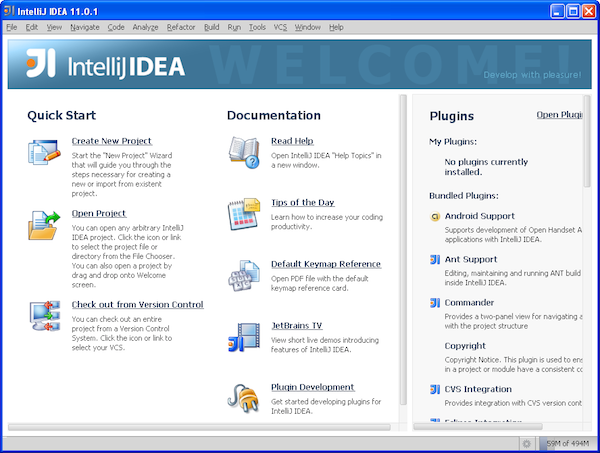The width and height of the screenshot is (600, 453).
Task: Click the Read Help link
Action: [x=292, y=141]
